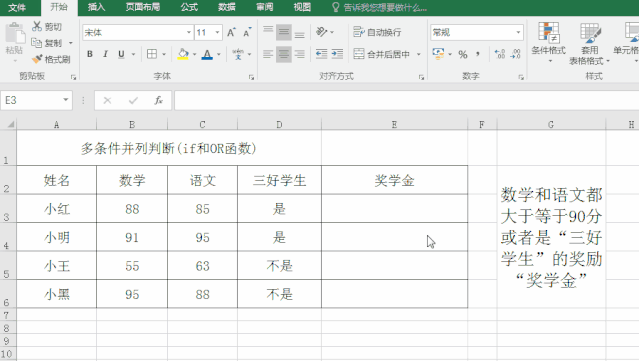The height and width of the screenshot is (361, 639).
Task: Expand the fill color dropdown arrow
Action: click(x=195, y=54)
